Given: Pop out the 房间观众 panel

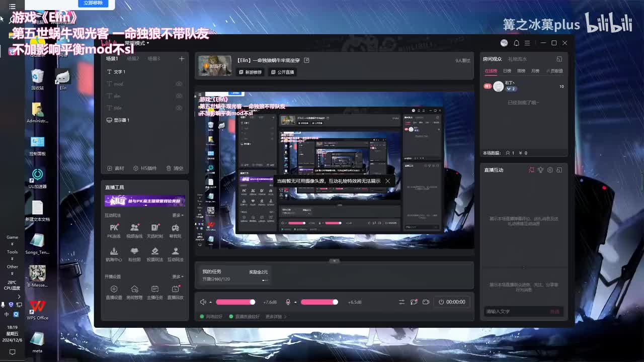Looking at the screenshot, I should [x=559, y=59].
